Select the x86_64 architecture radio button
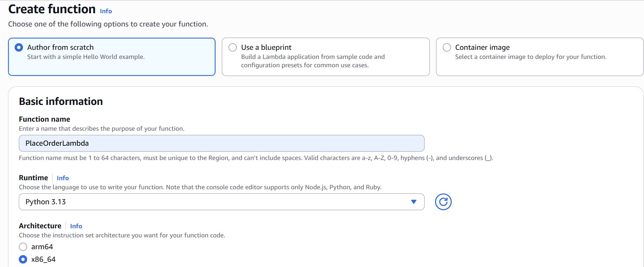The height and width of the screenshot is (267, 644). [x=23, y=259]
